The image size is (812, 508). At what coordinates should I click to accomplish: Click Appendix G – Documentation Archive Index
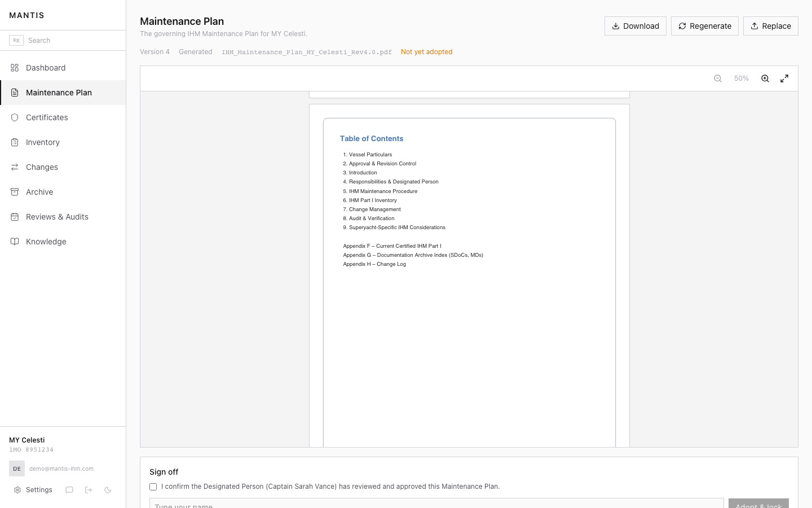tap(413, 255)
